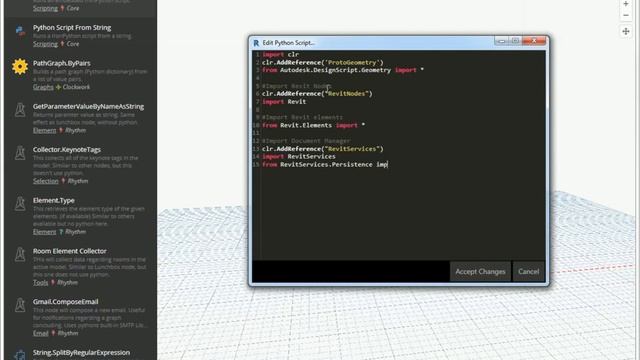
Task: Close the Edit Python Script window
Action: (534, 41)
